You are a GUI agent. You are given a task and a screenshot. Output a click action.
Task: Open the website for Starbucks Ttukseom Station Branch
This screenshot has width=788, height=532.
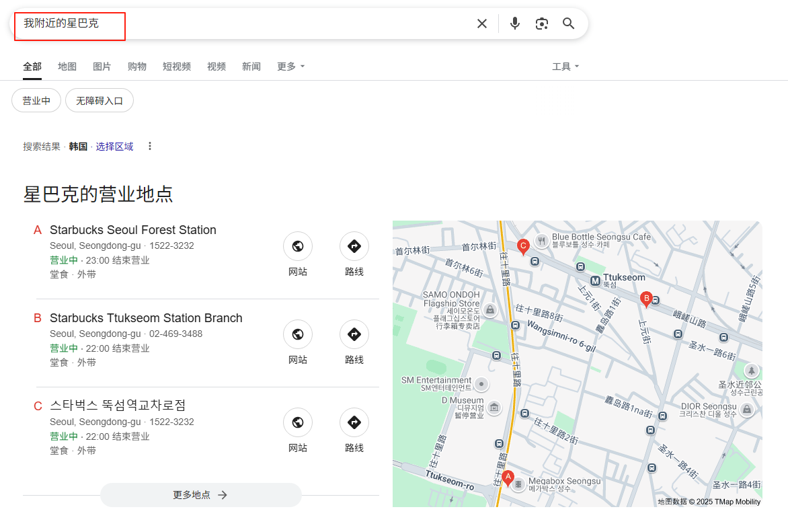tap(298, 334)
